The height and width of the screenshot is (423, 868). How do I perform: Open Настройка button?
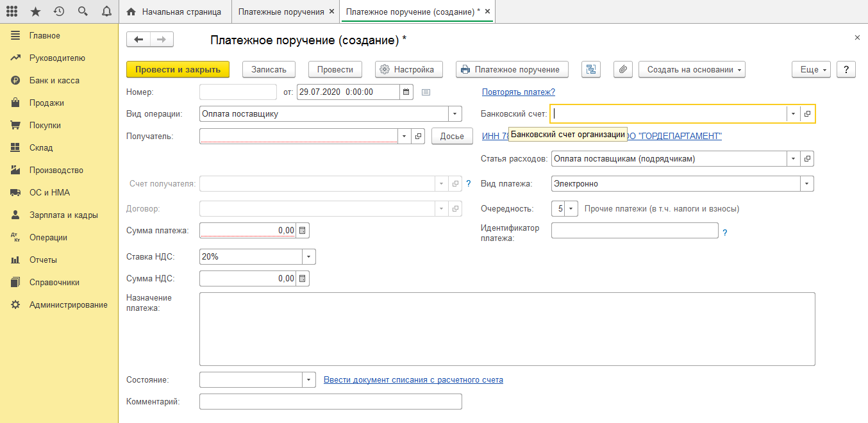point(409,69)
